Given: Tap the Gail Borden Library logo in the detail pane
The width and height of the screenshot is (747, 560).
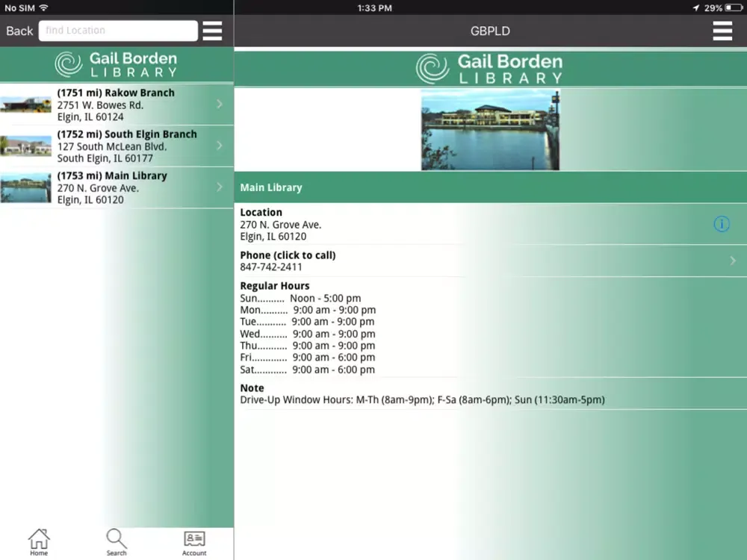Looking at the screenshot, I should pos(489,69).
